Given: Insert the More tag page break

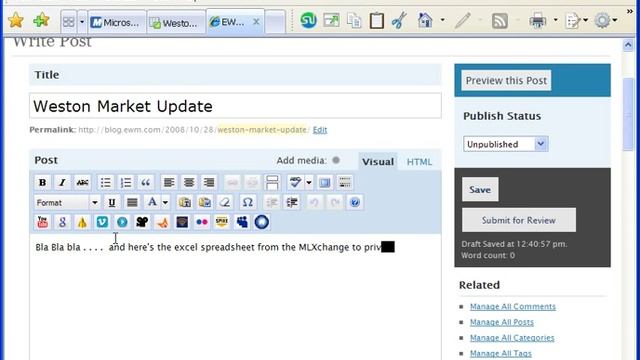Looking at the screenshot, I should [x=272, y=182].
